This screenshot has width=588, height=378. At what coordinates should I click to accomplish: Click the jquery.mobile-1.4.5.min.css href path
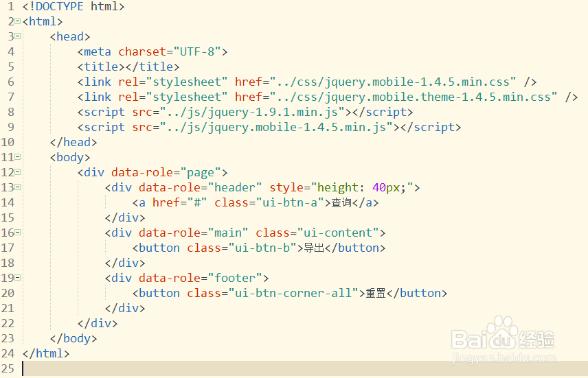pyautogui.click(x=393, y=82)
